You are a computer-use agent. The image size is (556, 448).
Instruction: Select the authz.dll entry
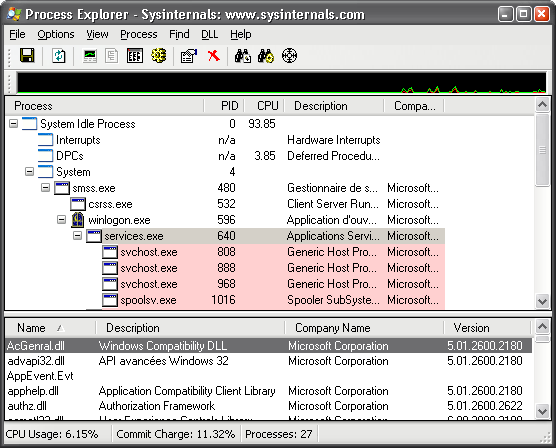click(x=269, y=406)
